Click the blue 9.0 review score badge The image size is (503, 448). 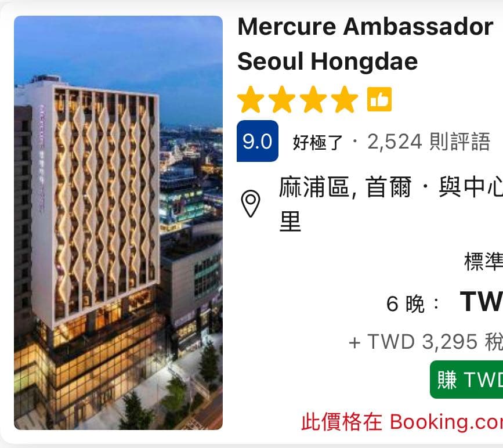tap(258, 141)
